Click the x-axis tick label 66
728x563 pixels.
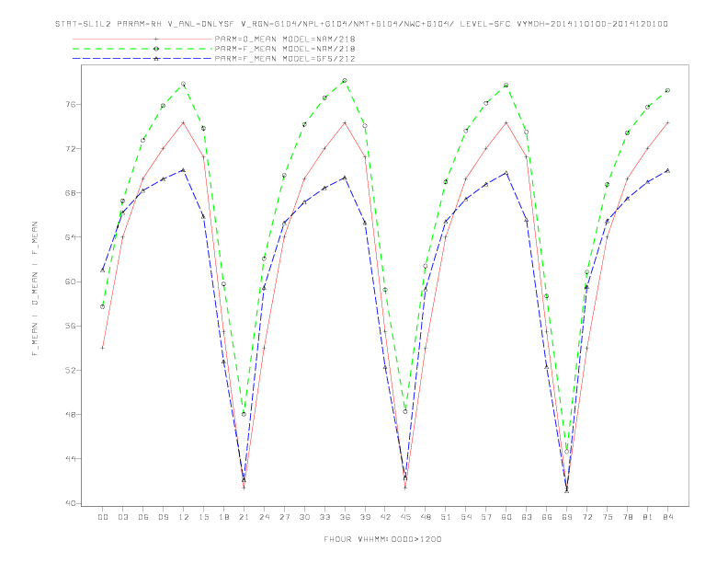click(x=547, y=517)
